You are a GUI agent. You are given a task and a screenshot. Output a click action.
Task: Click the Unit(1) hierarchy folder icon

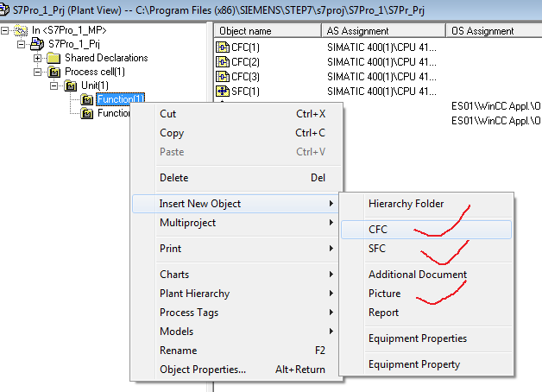(x=70, y=85)
